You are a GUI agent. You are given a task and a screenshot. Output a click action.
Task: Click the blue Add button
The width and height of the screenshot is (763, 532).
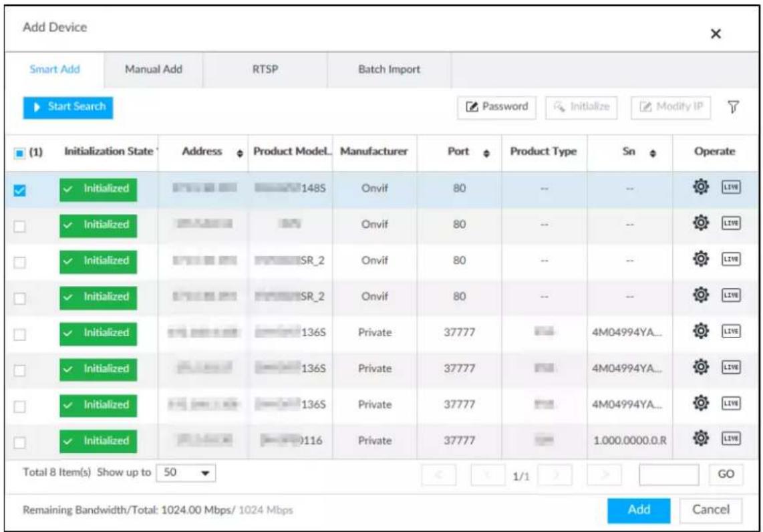[x=639, y=510]
